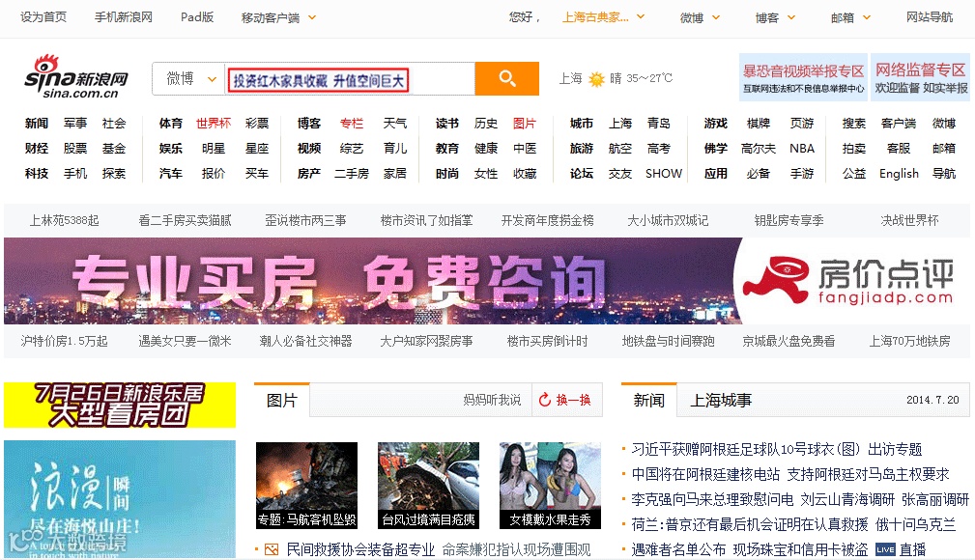
Task: Open headline 习近平获赠阿根廷足球队10号球衣
Action: coord(746,449)
